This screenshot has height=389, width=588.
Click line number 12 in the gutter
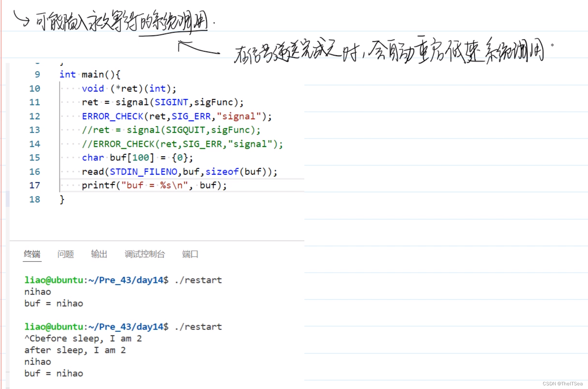(x=35, y=116)
